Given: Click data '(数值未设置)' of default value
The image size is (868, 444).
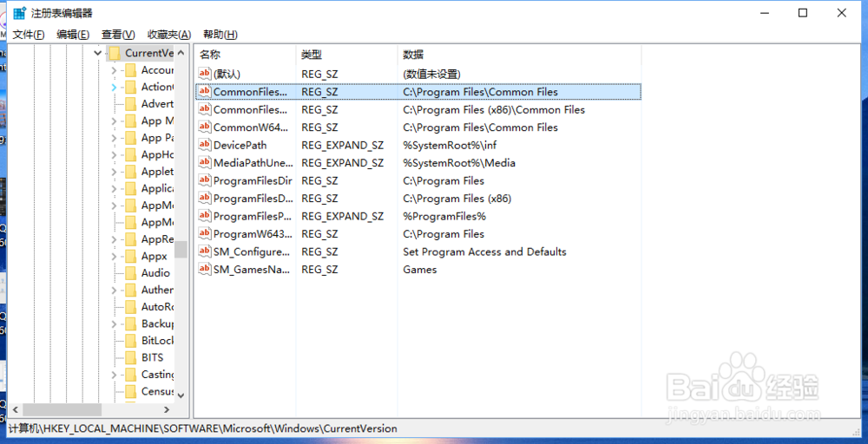Looking at the screenshot, I should (431, 74).
